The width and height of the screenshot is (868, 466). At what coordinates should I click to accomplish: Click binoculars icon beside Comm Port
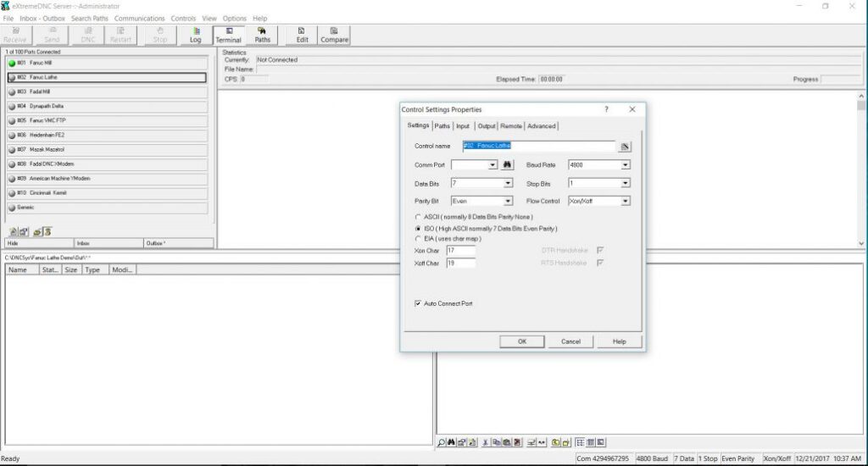click(507, 165)
